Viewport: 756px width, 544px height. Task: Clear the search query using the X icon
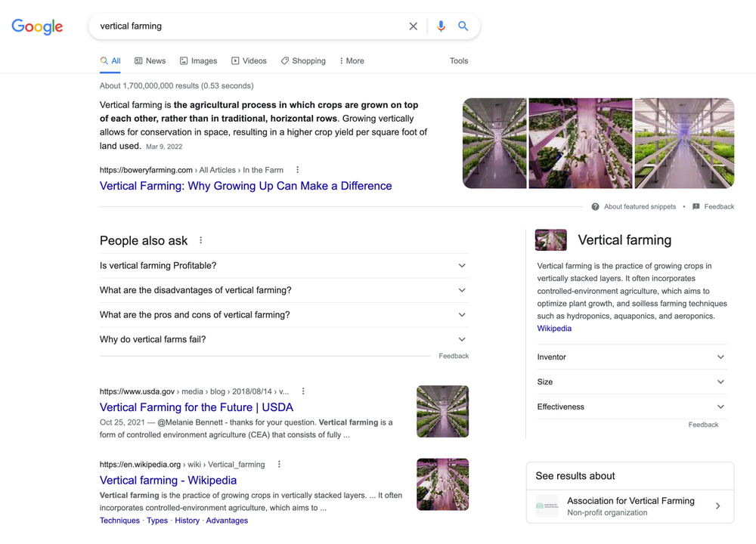pyautogui.click(x=413, y=26)
